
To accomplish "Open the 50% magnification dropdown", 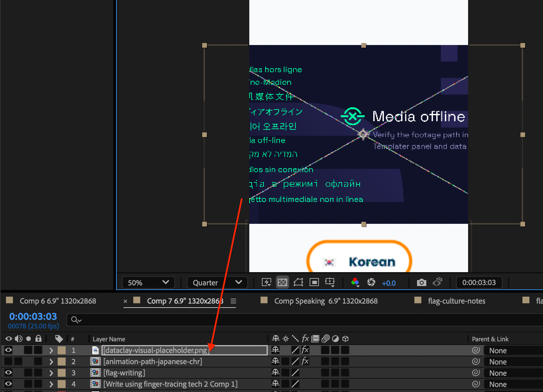I will pyautogui.click(x=149, y=283).
